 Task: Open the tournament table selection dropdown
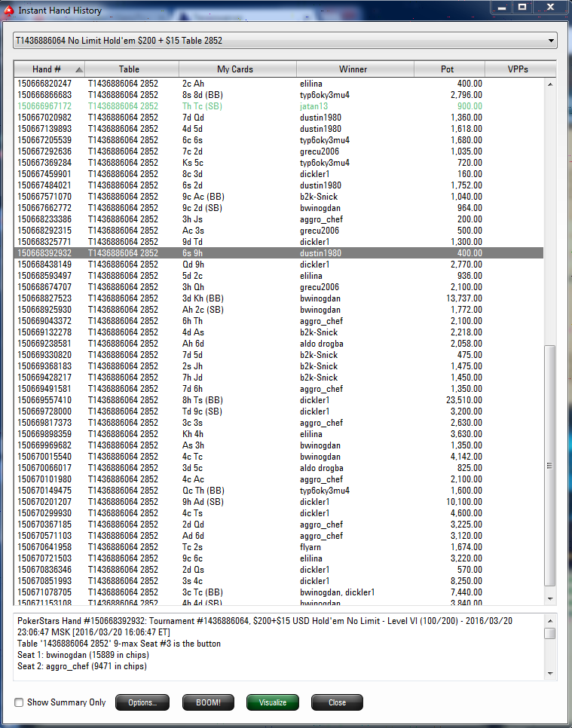(x=285, y=41)
